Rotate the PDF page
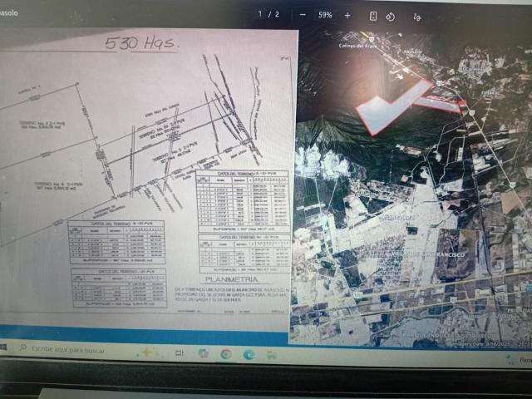Viewport: 532px width, 399px height. point(391,17)
